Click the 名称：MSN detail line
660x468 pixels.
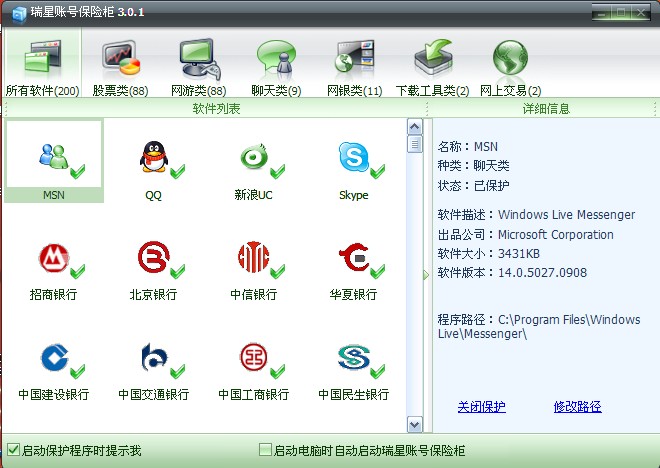[468, 146]
